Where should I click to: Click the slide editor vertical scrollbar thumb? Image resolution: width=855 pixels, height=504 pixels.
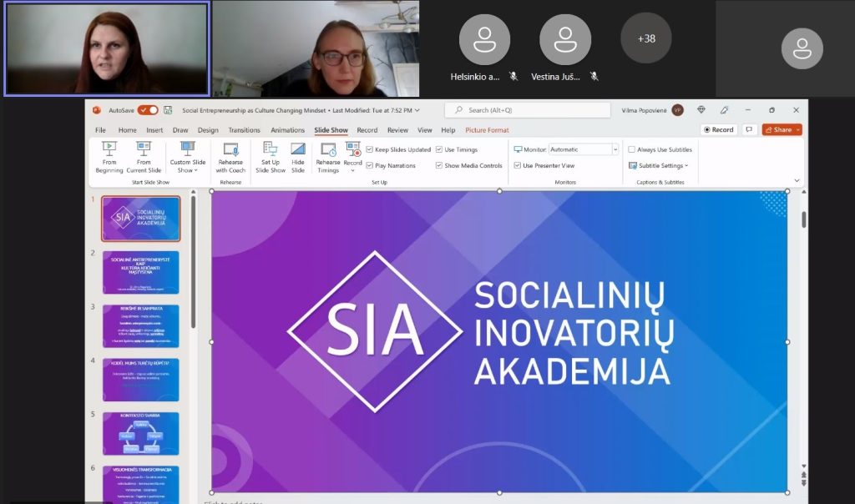[x=804, y=219]
